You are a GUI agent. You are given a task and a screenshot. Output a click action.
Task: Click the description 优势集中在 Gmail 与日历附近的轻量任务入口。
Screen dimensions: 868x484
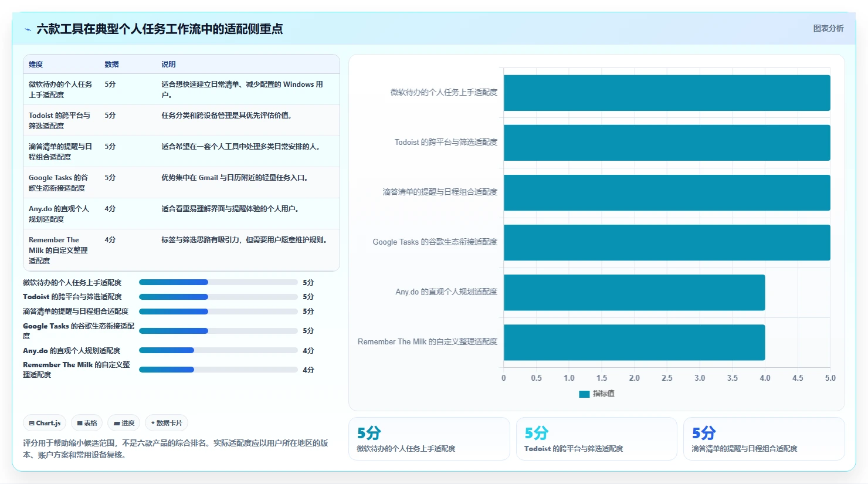tap(236, 178)
